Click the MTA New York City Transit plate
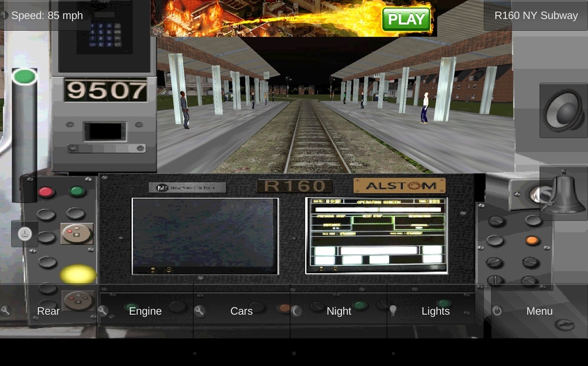588x366 pixels. pos(187,187)
